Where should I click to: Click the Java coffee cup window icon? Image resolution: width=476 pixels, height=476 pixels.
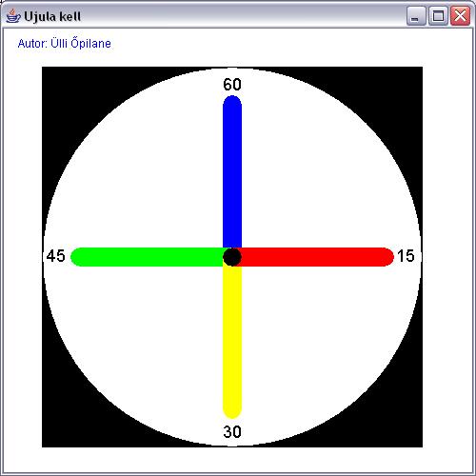(13, 16)
